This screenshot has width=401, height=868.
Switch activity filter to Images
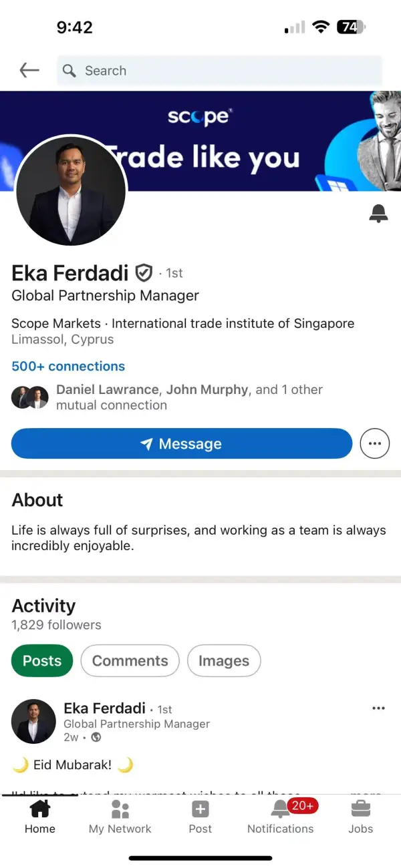point(224,661)
